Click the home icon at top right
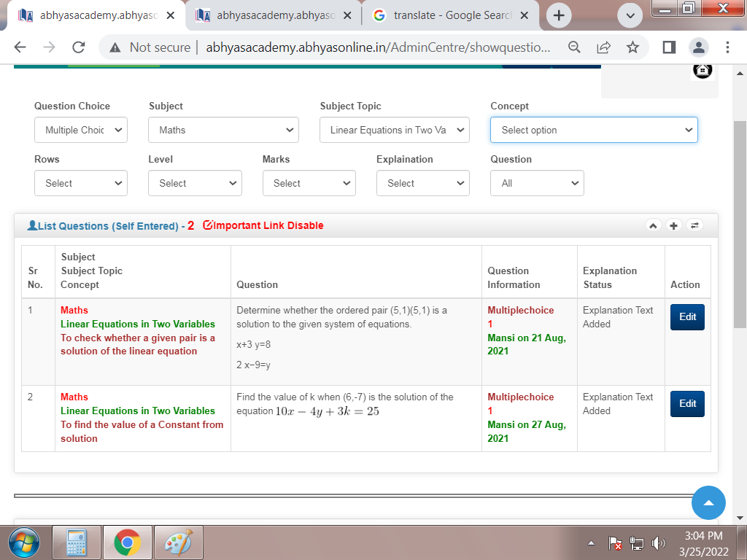The height and width of the screenshot is (560, 747). 702,70
